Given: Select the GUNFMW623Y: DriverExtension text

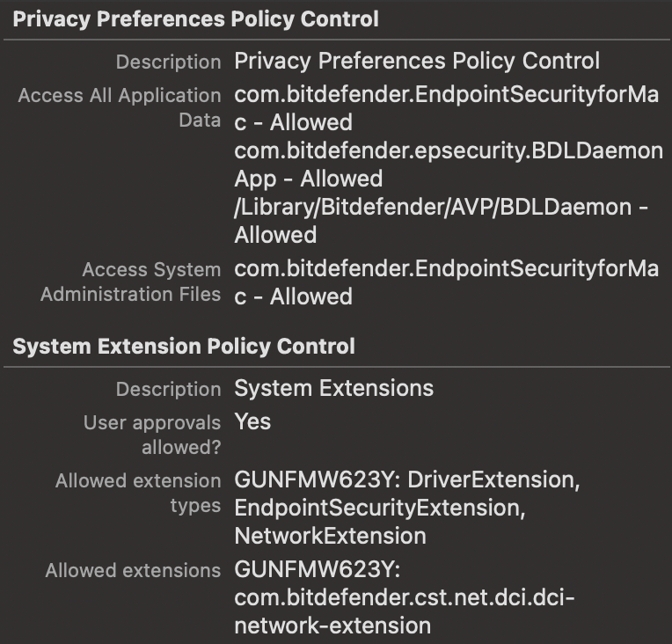Looking at the screenshot, I should coord(407,479).
